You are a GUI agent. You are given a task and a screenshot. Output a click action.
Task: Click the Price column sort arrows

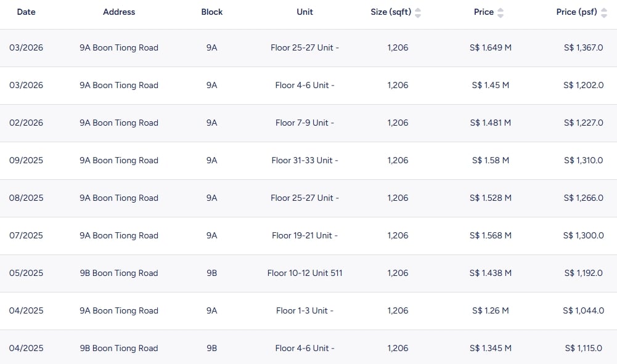click(x=500, y=12)
